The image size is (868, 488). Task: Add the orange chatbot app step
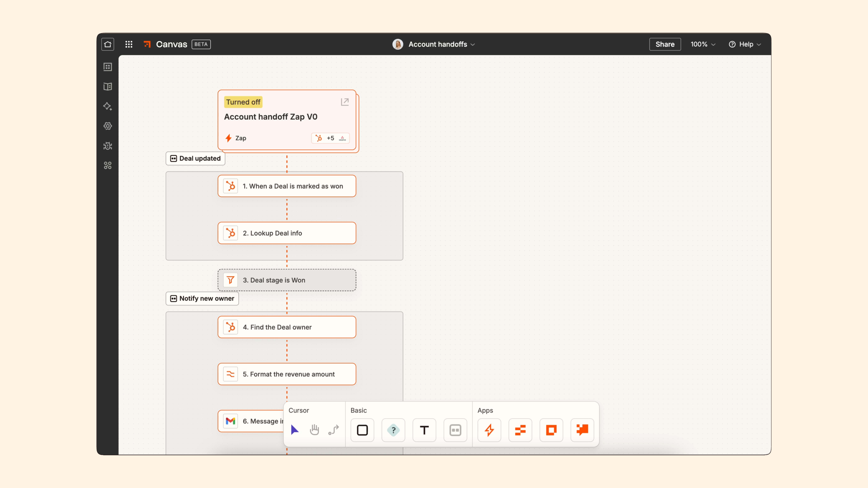[582, 430]
